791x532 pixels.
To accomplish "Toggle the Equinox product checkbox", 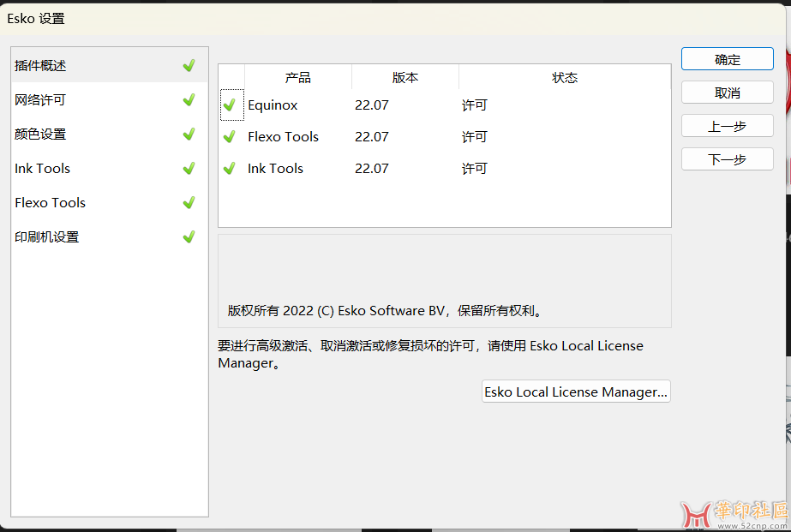I will [x=230, y=105].
